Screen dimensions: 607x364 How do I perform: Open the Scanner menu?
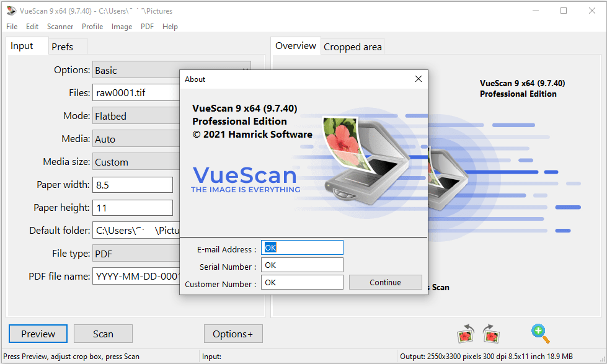pos(60,26)
